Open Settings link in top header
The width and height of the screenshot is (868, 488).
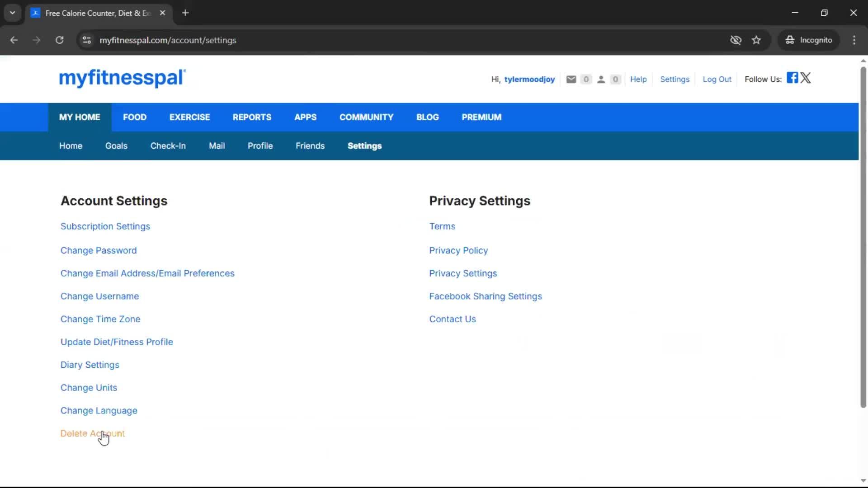coord(675,80)
